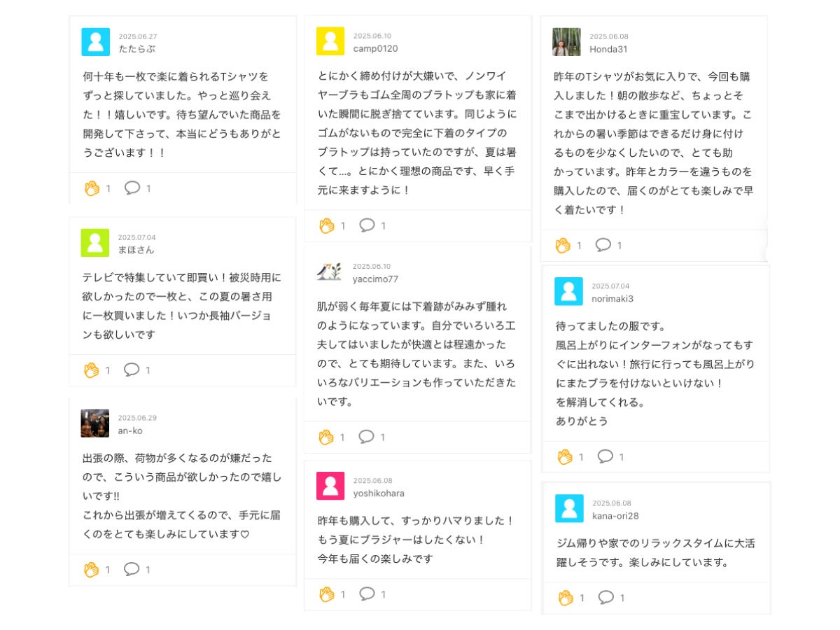Open comments on an-ko's review
Viewport: 840px width, 630px height.
point(132,569)
